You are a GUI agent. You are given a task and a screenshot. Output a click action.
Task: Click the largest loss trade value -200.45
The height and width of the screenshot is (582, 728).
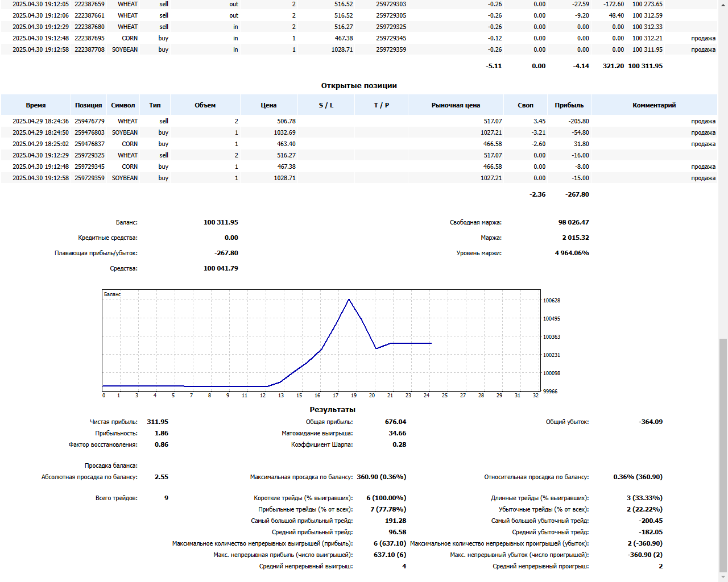(x=651, y=521)
